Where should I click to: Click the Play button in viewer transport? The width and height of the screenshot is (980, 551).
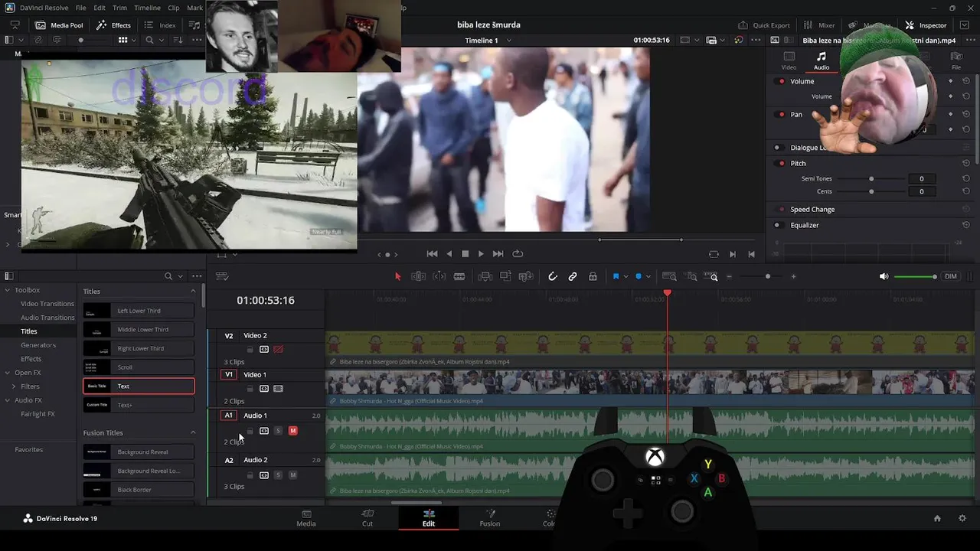pos(481,254)
